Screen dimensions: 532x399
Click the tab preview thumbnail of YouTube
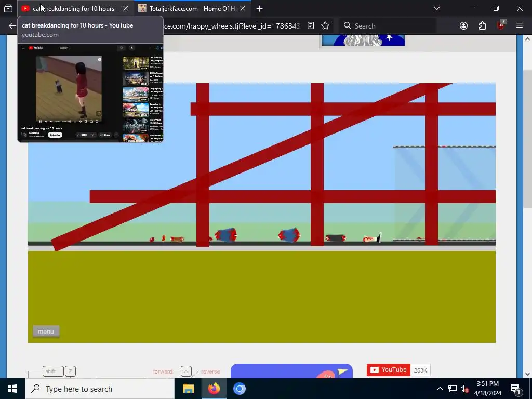click(x=90, y=92)
